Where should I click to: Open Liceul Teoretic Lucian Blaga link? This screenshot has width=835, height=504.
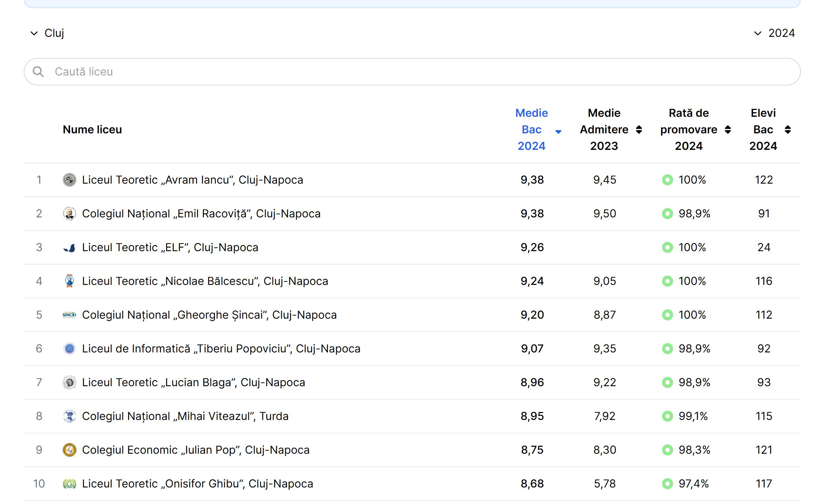193,382
